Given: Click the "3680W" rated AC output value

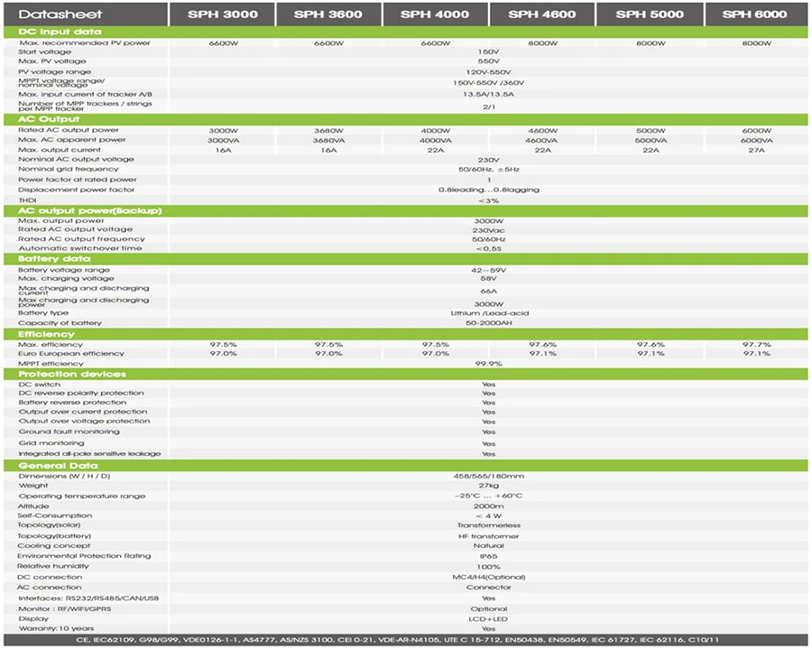Looking at the screenshot, I should [x=328, y=131].
